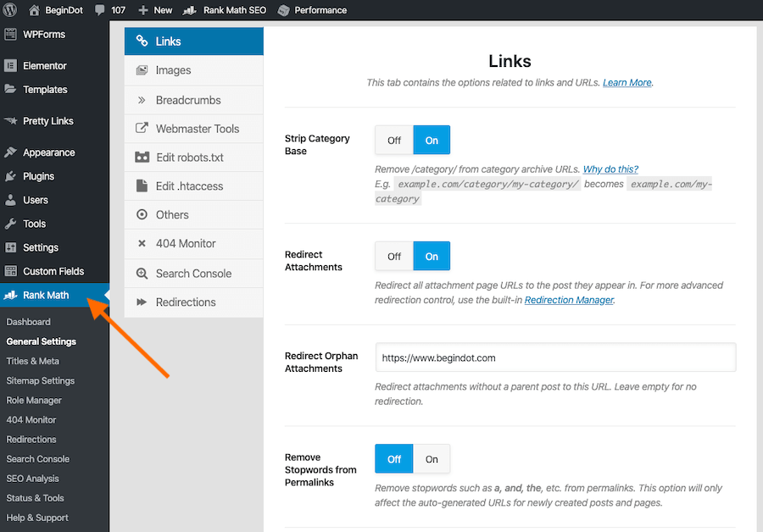Open SEO Analysis submenu item
Viewport: 763px width, 532px height.
32,479
